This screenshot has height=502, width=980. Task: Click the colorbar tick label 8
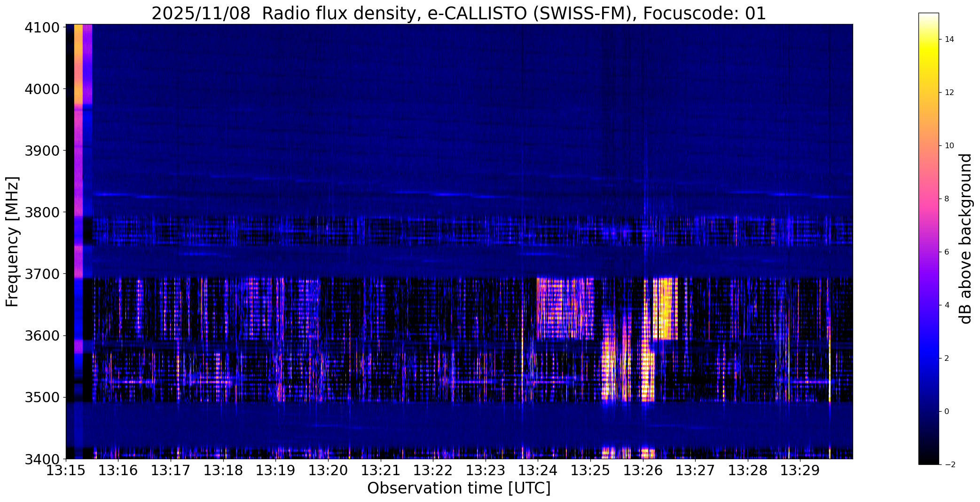947,199
